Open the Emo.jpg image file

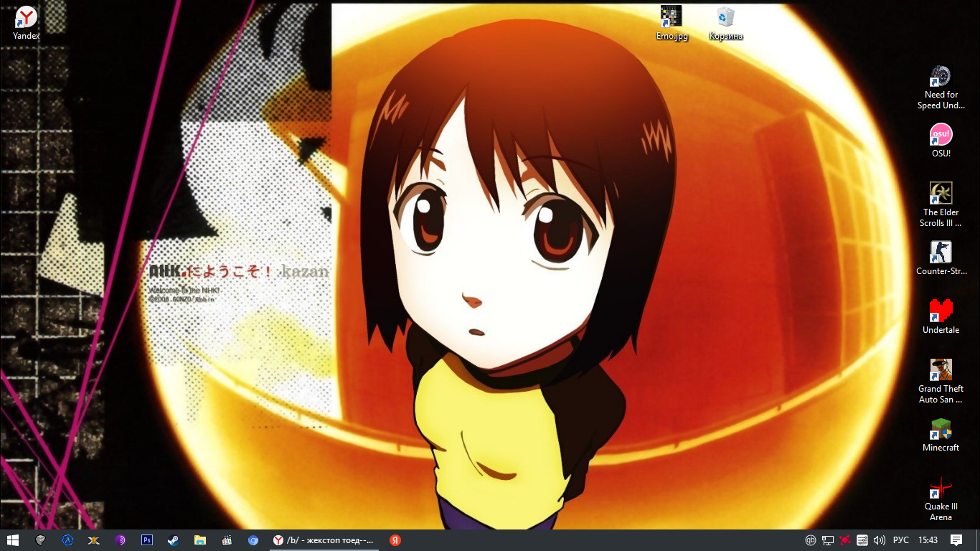(672, 23)
